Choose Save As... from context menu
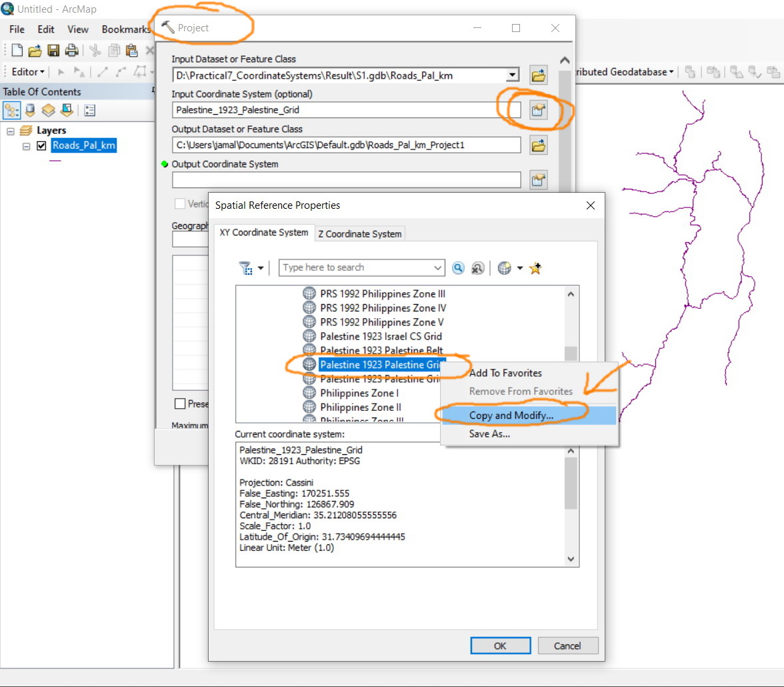Screen dimensions: 784x687 pos(489,434)
